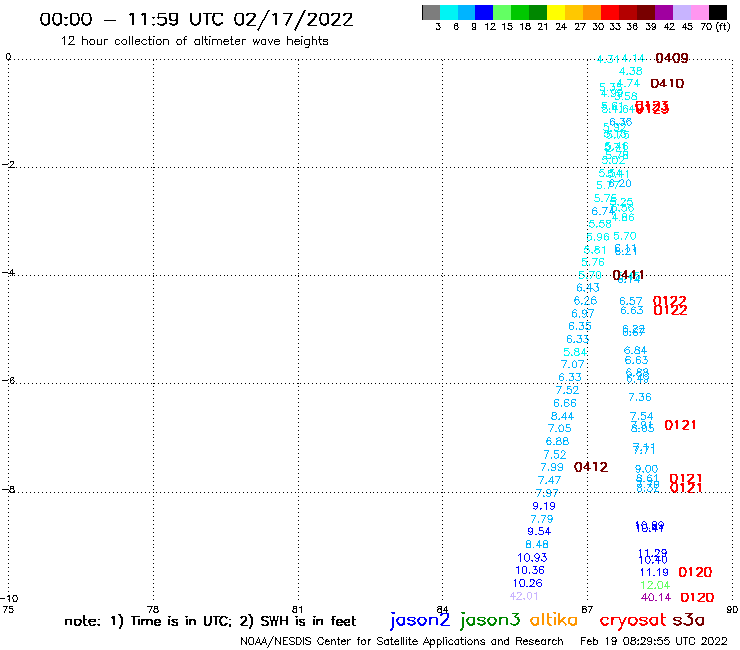This screenshot has height=650, width=740.
Task: Click the latitude axis label -6
Action: tap(8, 380)
